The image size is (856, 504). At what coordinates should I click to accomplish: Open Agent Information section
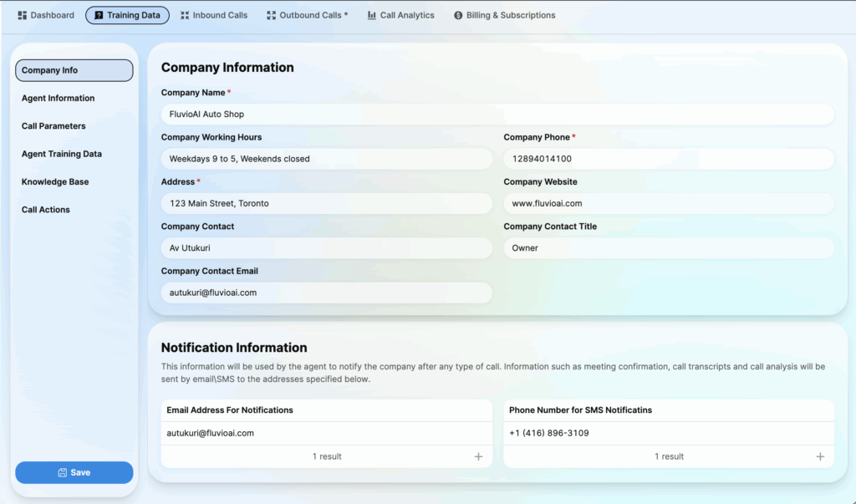[x=59, y=99]
